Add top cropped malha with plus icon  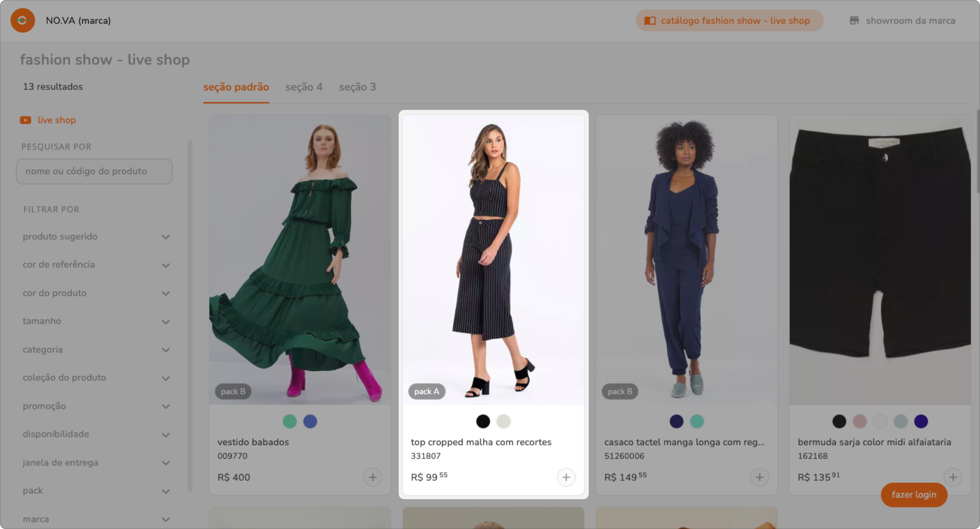[x=566, y=477]
